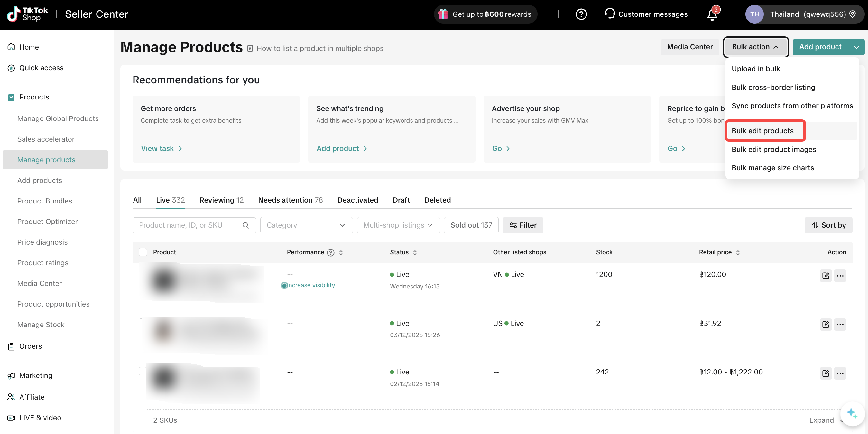868x434 pixels.
Task: Click the Filter button
Action: [x=522, y=225]
